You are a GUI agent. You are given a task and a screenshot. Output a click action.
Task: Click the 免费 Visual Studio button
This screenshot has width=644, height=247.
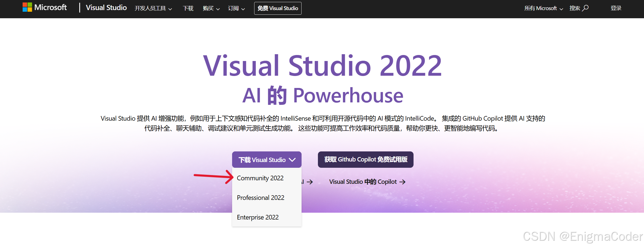point(278,8)
